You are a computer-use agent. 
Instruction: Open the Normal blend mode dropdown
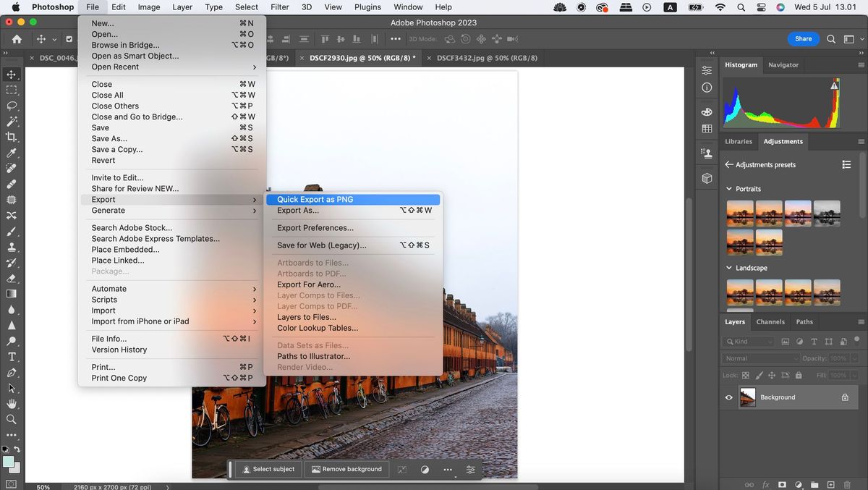(759, 358)
